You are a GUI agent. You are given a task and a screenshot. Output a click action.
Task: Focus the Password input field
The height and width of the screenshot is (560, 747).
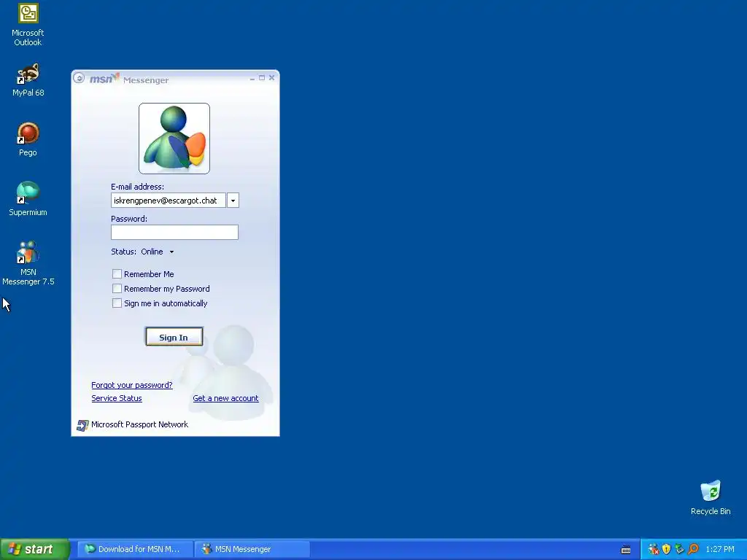(174, 233)
